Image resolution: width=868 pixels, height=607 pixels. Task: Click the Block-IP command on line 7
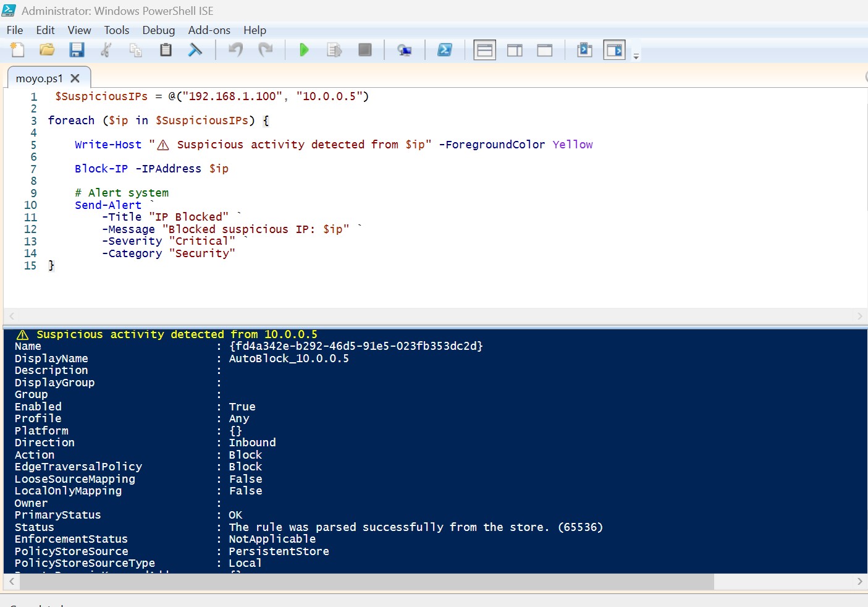(x=101, y=169)
